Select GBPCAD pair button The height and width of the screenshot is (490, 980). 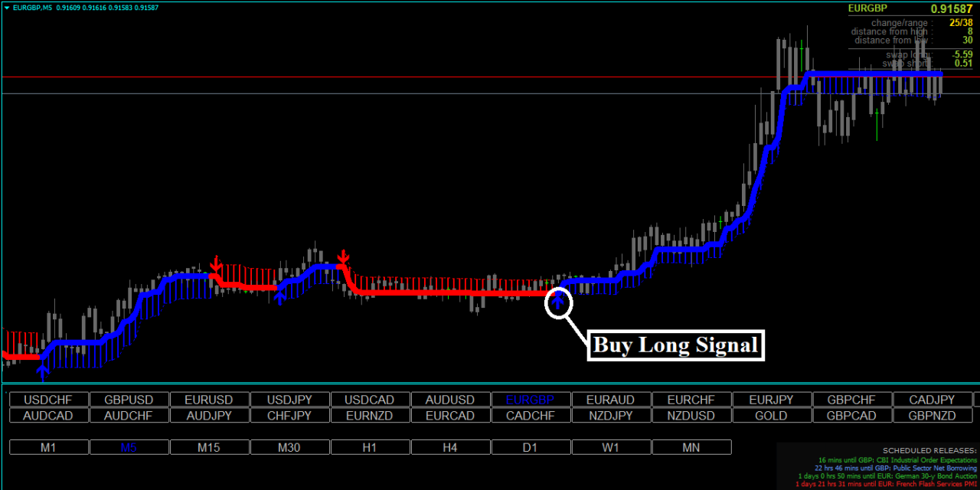coord(853,416)
